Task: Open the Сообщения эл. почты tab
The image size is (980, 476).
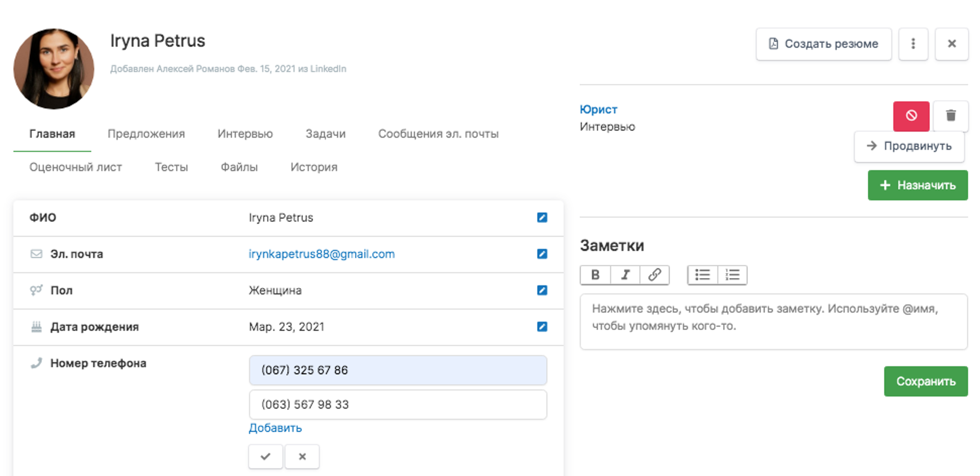Action: [438, 134]
